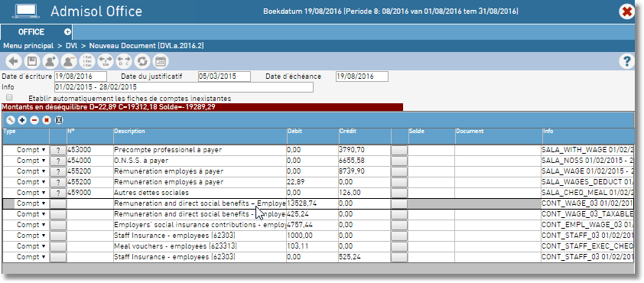The width and height of the screenshot is (644, 283).
Task: Click the 'Autres dettes sociales' description cell
Action: (200, 193)
